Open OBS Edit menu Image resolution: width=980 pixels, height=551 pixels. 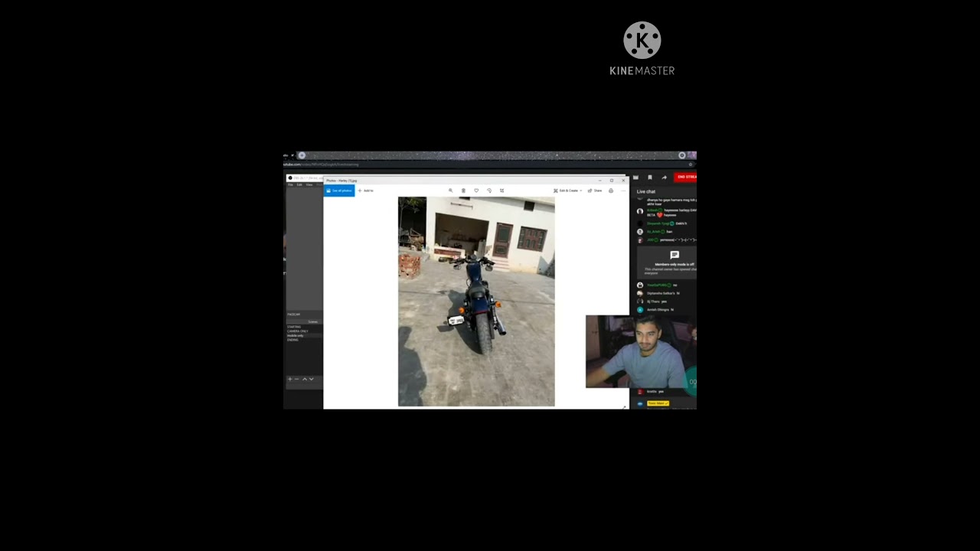[x=299, y=184]
